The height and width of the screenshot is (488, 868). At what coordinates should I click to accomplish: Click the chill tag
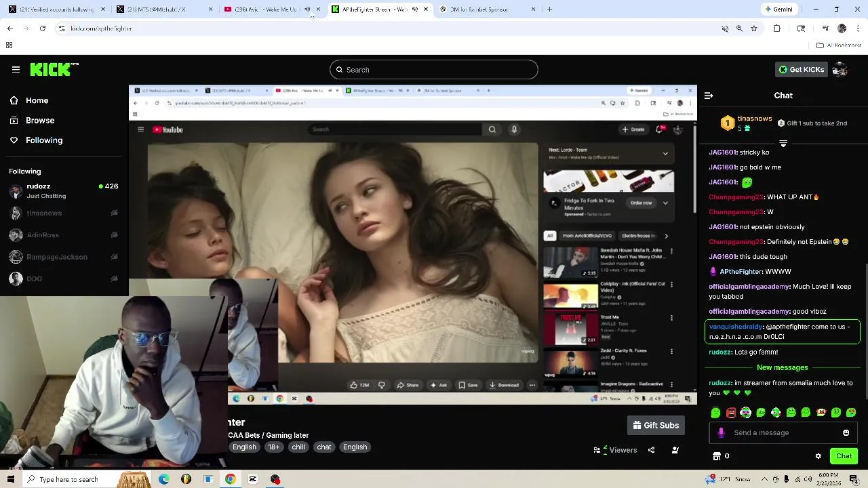[298, 447]
